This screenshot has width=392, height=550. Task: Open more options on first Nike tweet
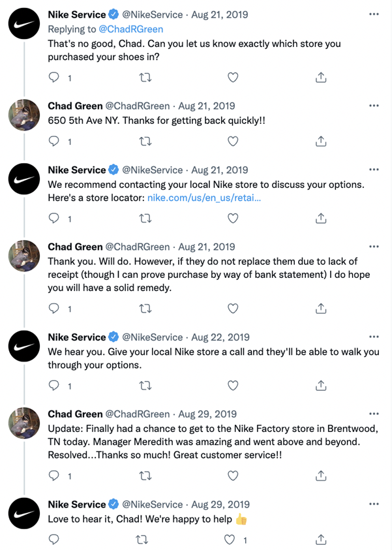(x=374, y=14)
